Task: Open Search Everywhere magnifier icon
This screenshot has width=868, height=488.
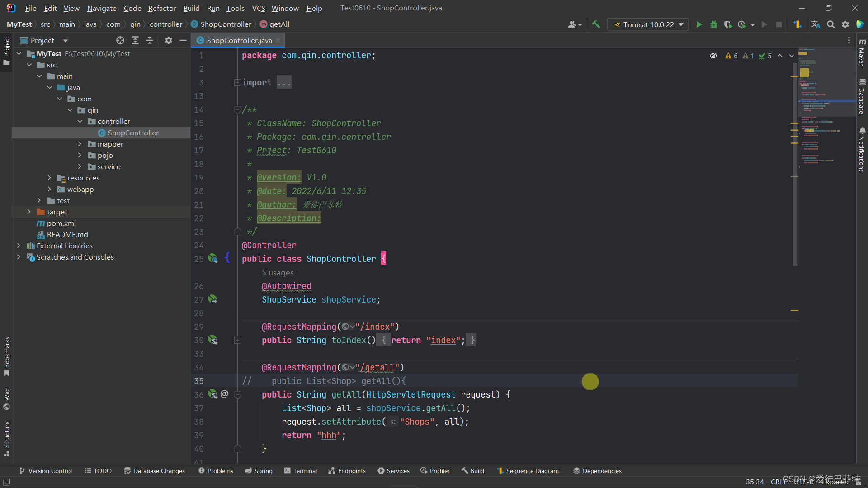Action: click(x=830, y=24)
